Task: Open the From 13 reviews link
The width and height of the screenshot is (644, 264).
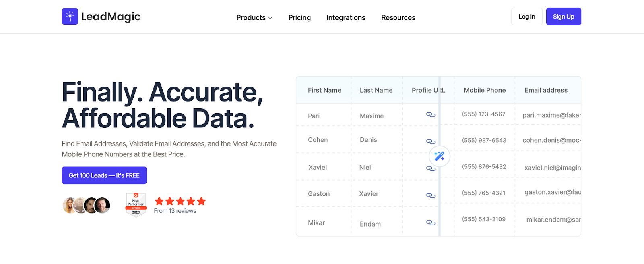Action: (x=175, y=211)
